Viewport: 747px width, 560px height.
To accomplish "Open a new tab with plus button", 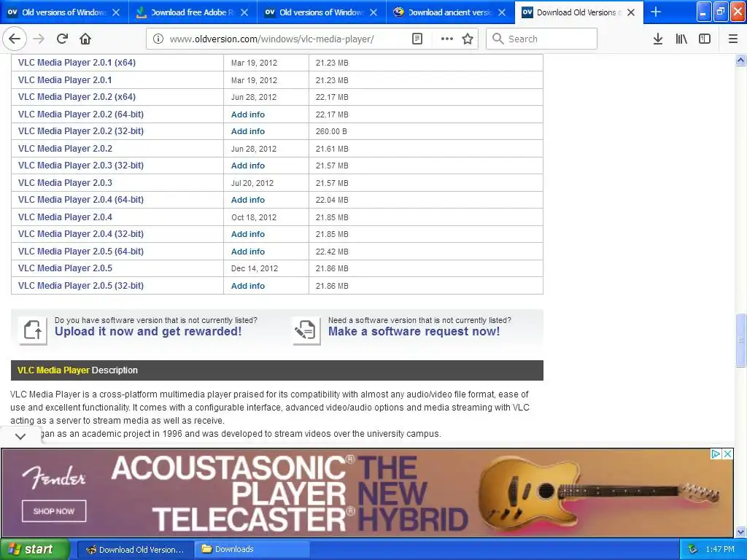I will [x=656, y=12].
